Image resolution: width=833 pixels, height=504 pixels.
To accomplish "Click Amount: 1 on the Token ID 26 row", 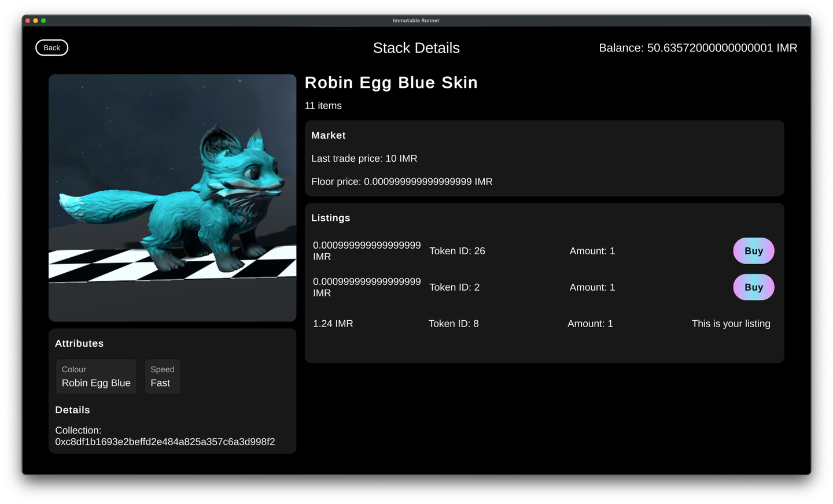I will click(592, 251).
